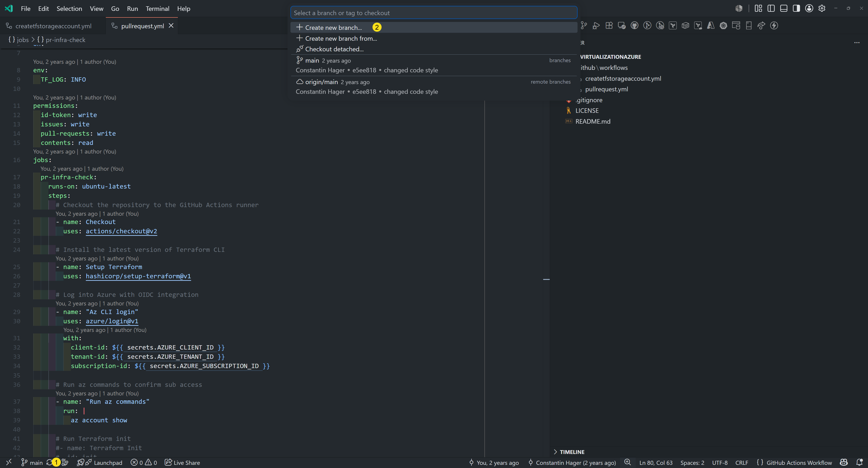This screenshot has height=468, width=868.
Task: Open the Containers view icon
Action: [685, 26]
